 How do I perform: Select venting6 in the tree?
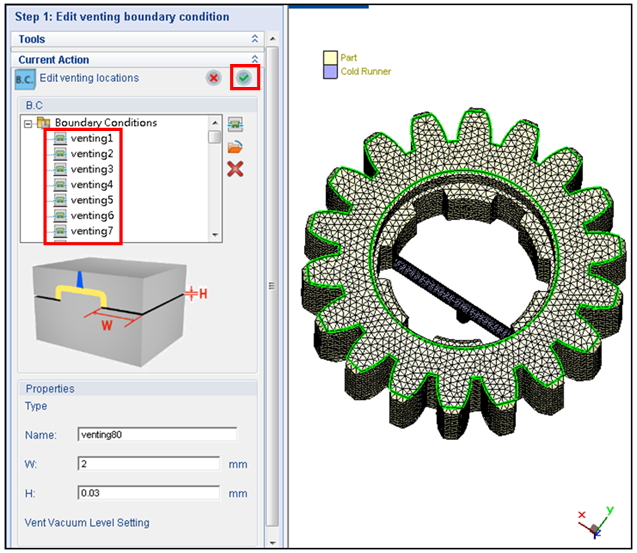coord(92,215)
